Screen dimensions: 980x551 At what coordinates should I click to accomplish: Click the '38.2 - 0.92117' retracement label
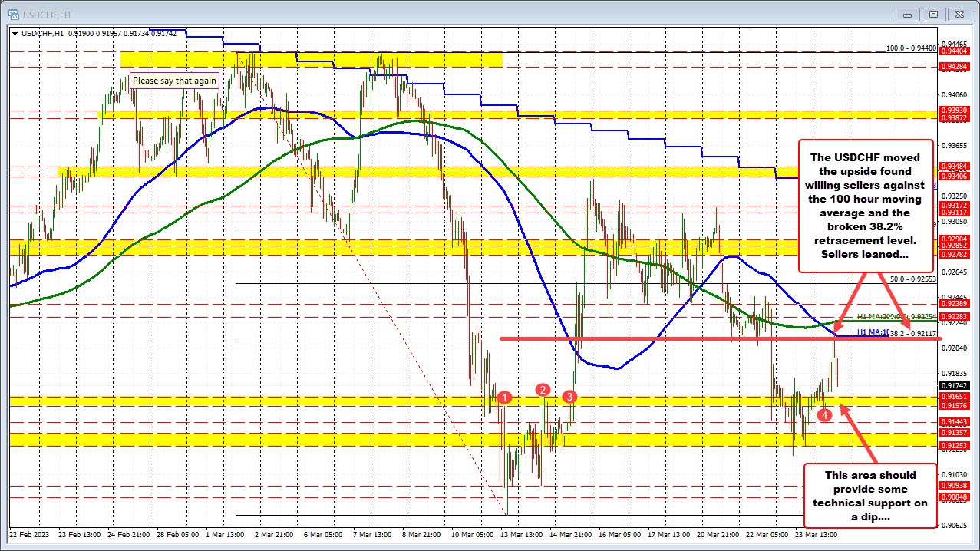(x=913, y=334)
